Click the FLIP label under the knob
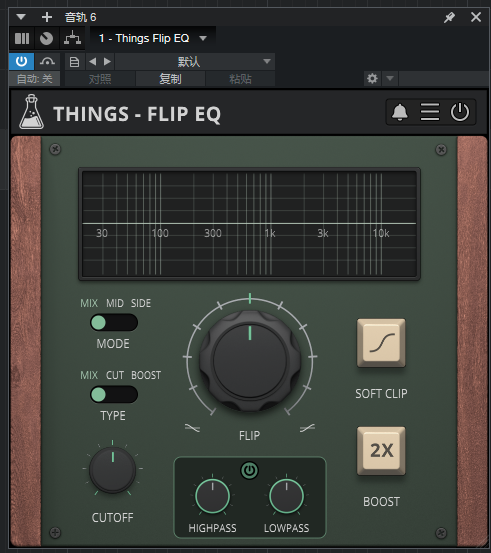The height and width of the screenshot is (553, 491). (249, 436)
